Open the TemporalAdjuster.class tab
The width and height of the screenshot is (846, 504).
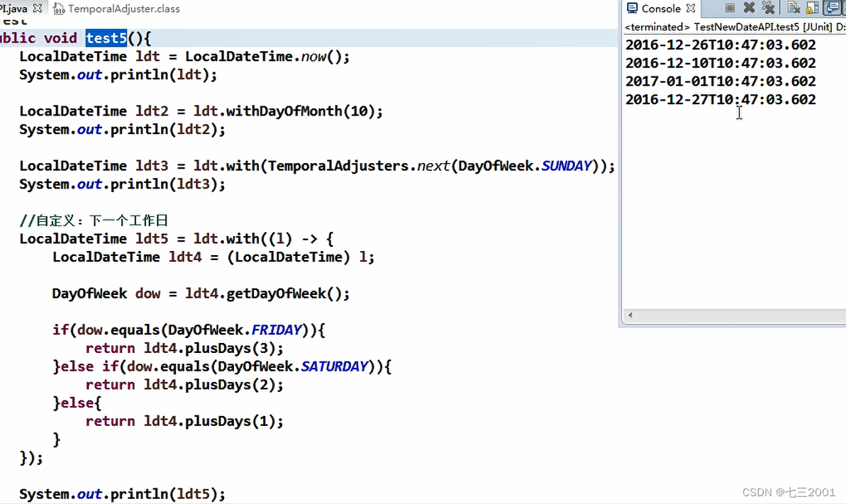[119, 9]
